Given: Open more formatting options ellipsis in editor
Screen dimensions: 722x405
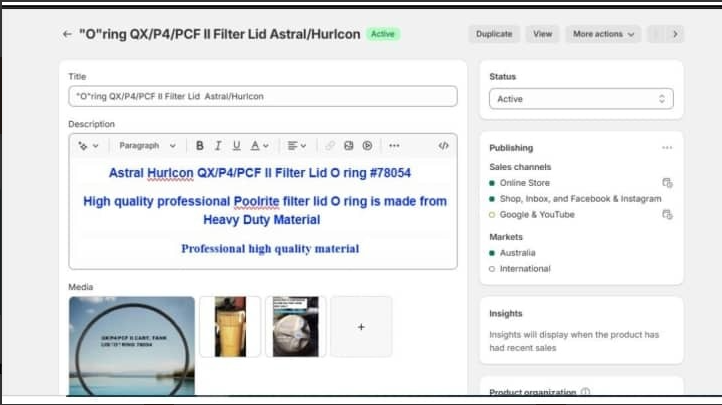Looking at the screenshot, I should point(394,146).
